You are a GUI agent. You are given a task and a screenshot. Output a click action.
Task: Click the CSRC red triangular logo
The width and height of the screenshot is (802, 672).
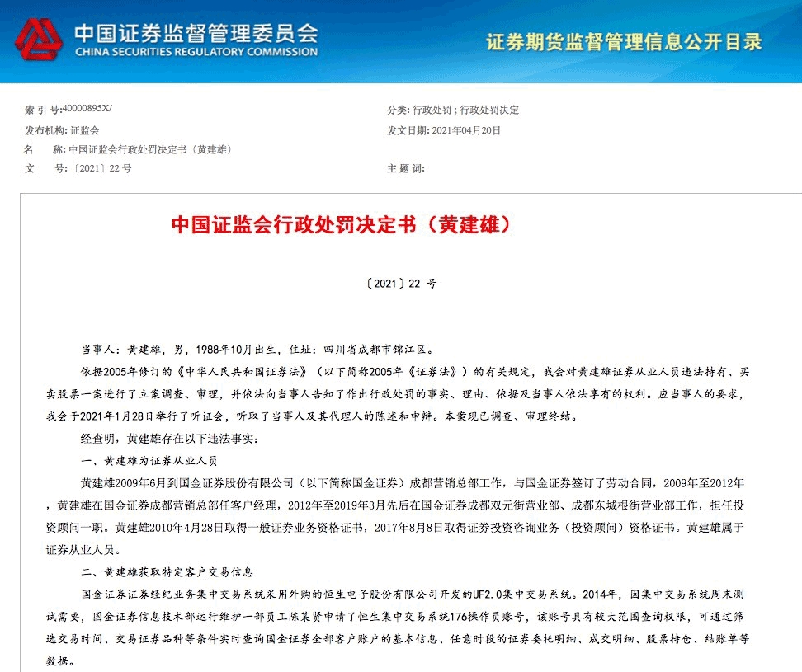(x=40, y=40)
